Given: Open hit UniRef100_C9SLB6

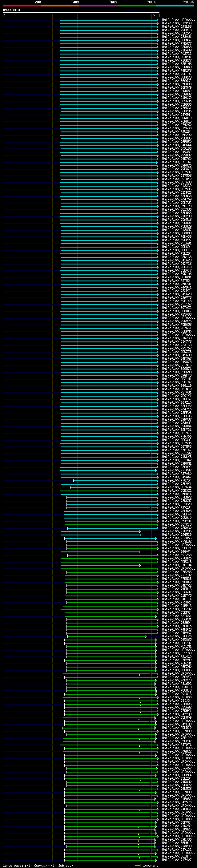Looking at the screenshot, I should tap(177, 26).
